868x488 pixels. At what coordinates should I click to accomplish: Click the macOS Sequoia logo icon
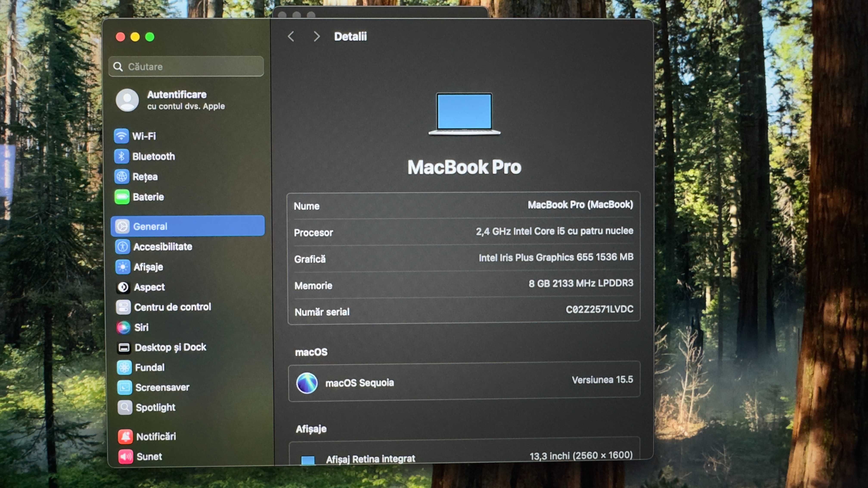(307, 383)
